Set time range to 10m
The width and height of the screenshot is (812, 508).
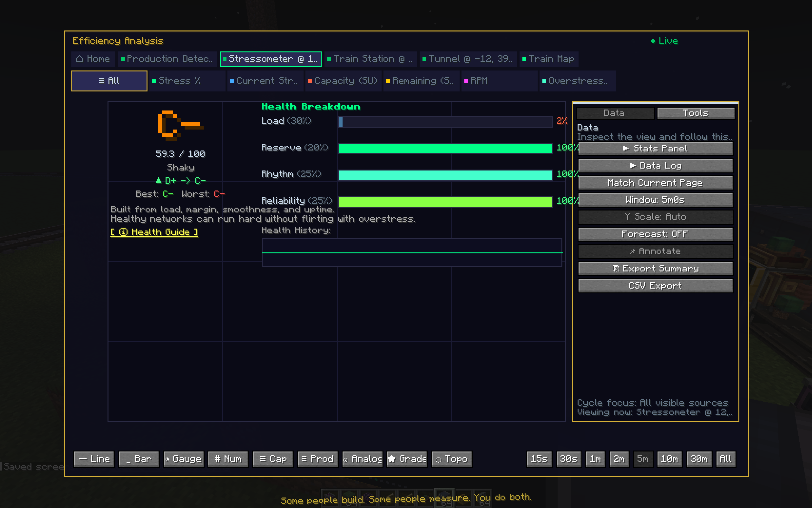click(670, 459)
